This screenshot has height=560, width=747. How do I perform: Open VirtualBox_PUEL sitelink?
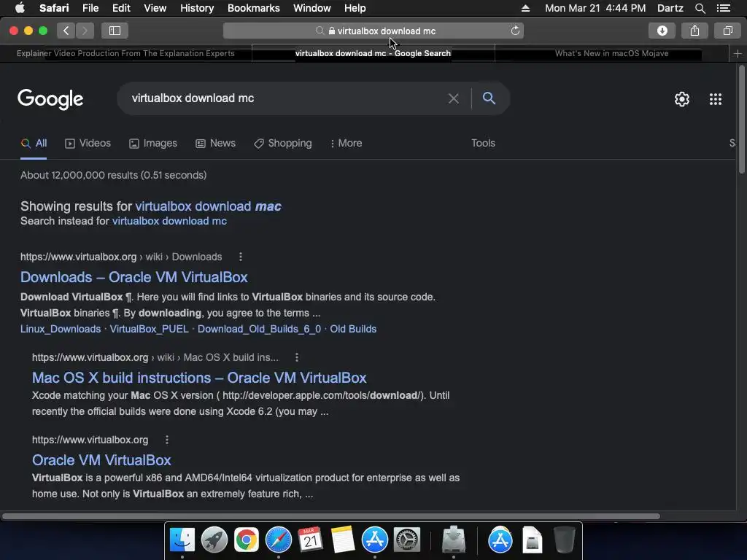tap(149, 329)
